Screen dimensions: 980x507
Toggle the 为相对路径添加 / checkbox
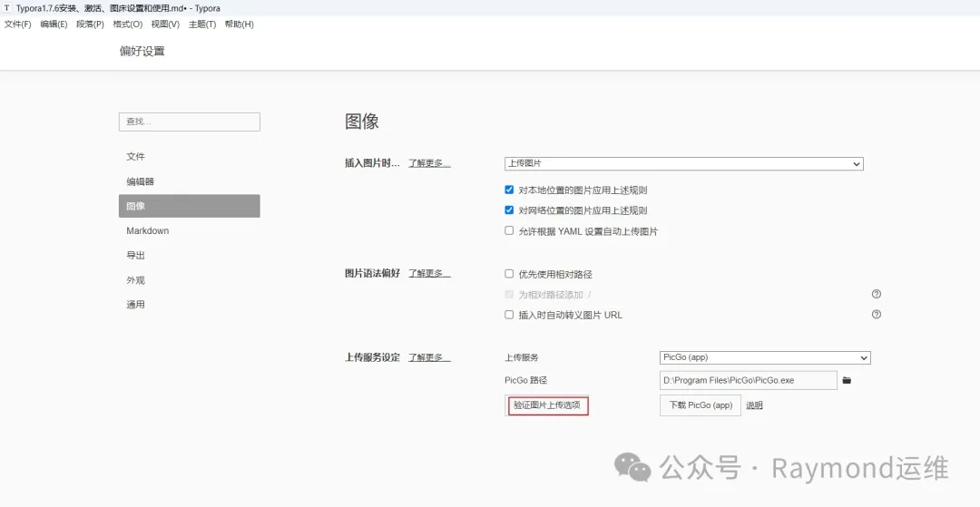[x=509, y=294]
